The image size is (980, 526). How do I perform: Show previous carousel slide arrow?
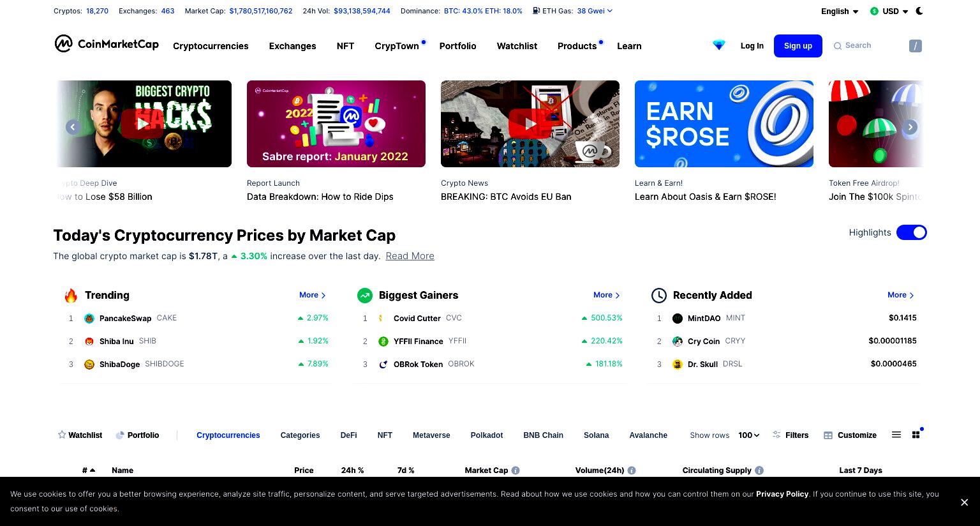pyautogui.click(x=73, y=127)
